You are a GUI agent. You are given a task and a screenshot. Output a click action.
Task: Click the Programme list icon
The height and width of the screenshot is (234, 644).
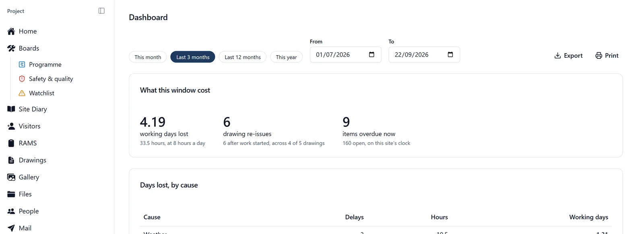pyautogui.click(x=22, y=64)
